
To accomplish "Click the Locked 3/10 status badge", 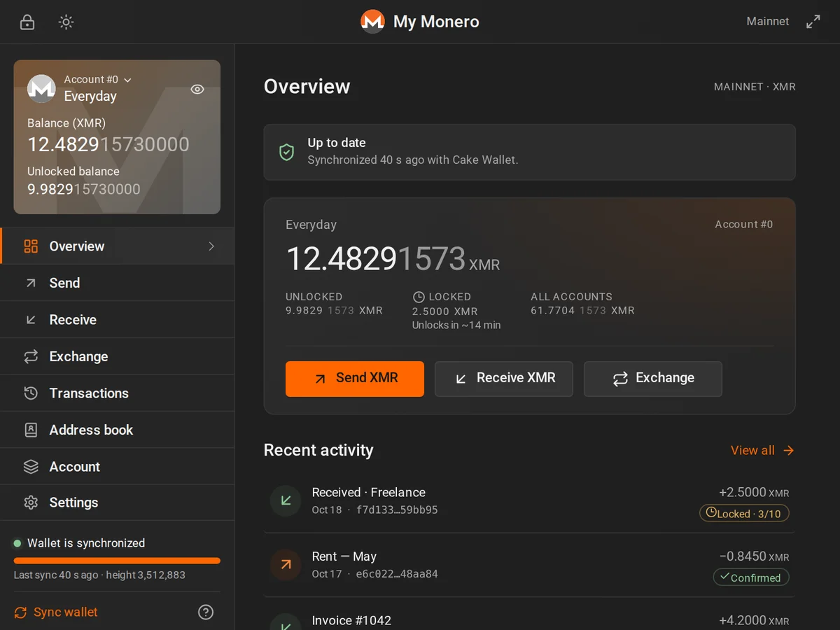I will point(744,514).
